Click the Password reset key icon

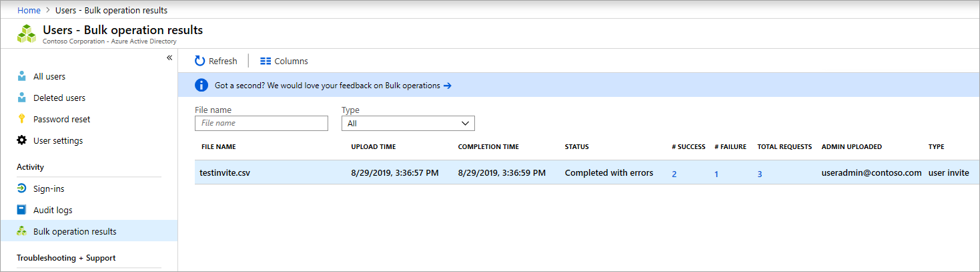[x=22, y=119]
